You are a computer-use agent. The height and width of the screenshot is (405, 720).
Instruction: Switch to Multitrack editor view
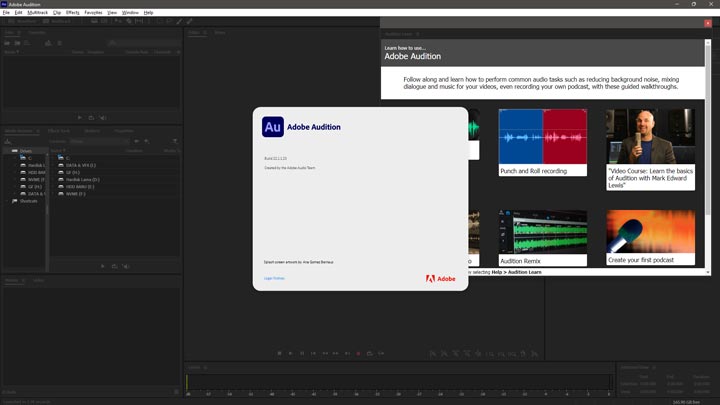pyautogui.click(x=57, y=21)
